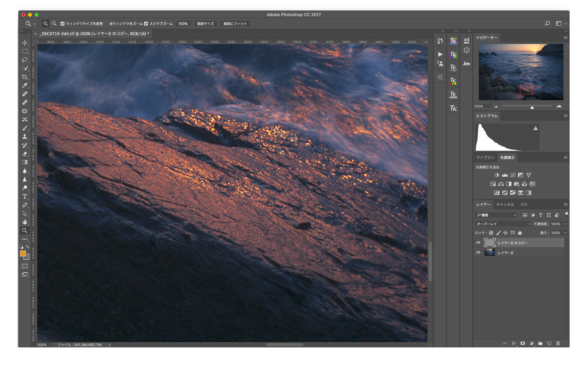Add a Brightness/Contrast adjustment
Screen dimensions: 588x374
point(497,175)
